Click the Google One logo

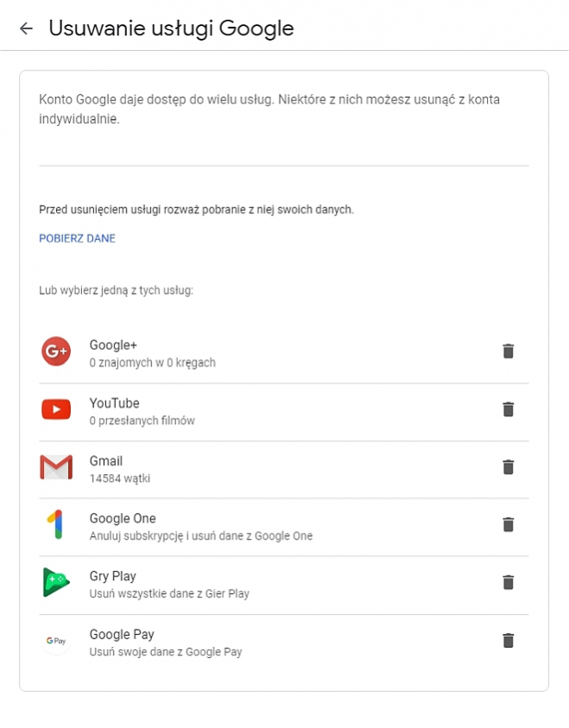(56, 525)
